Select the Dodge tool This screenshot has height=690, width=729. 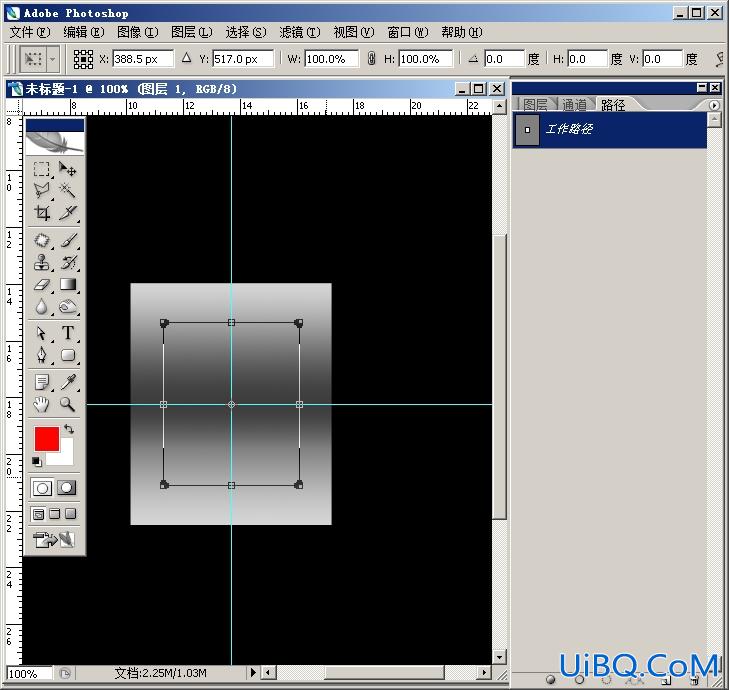point(68,306)
